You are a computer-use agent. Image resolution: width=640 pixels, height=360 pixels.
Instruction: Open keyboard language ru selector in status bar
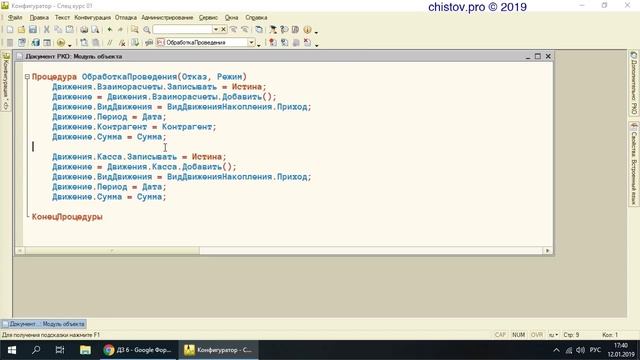tap(553, 335)
